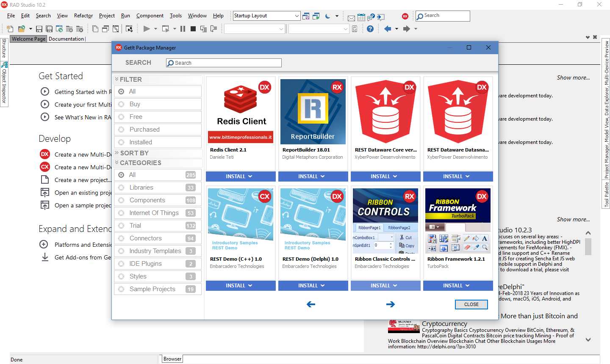
Task: Click play icon beside Getting Started
Action: click(x=45, y=91)
